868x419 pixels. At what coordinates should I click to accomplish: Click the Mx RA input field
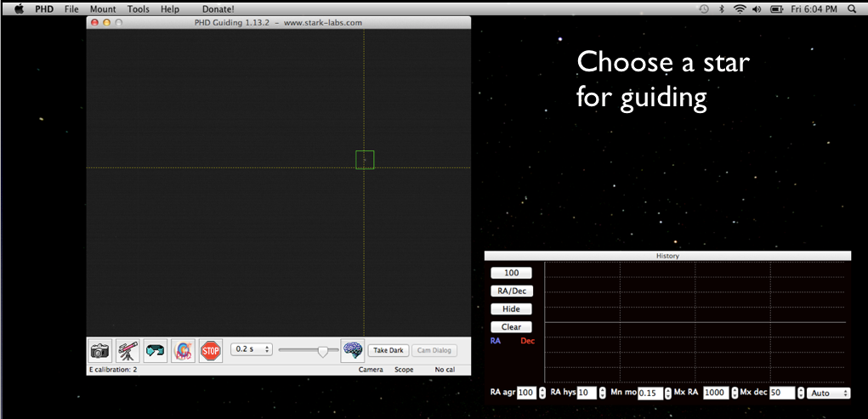(716, 394)
